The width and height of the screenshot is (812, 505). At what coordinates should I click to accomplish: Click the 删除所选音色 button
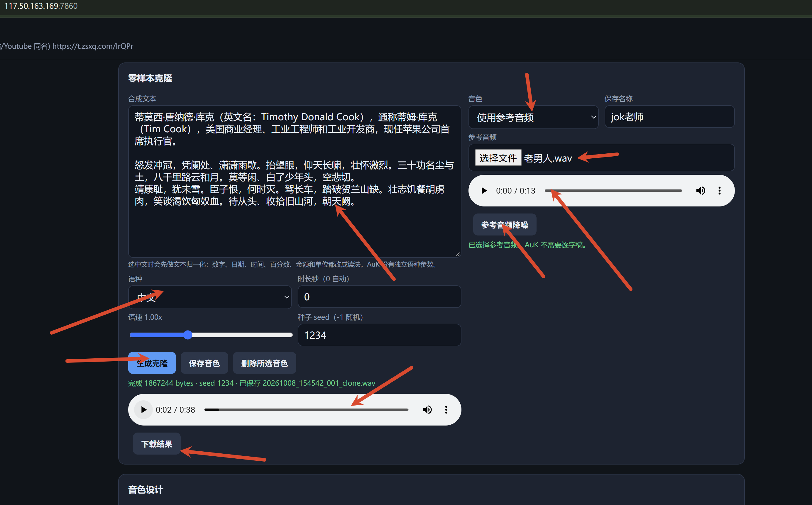tap(265, 363)
